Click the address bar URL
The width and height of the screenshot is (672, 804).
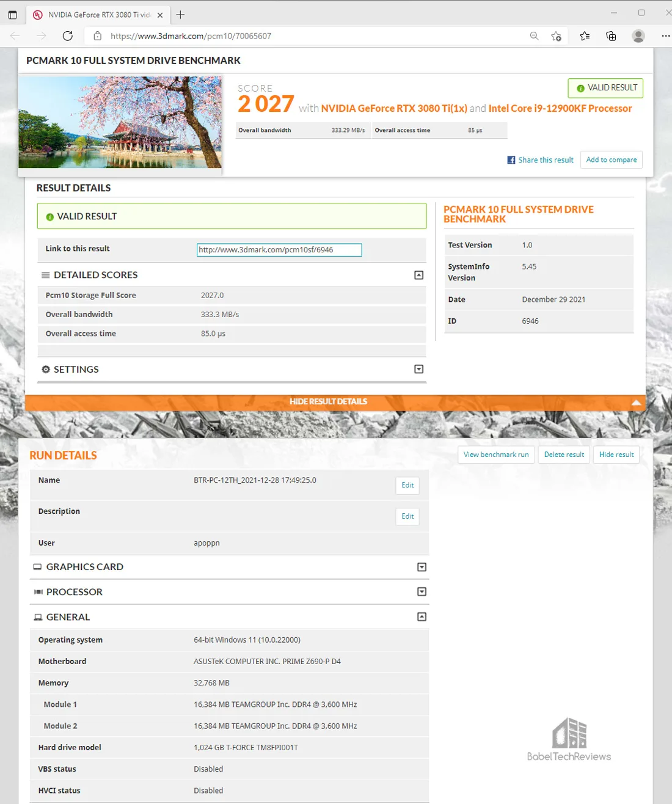(x=191, y=36)
